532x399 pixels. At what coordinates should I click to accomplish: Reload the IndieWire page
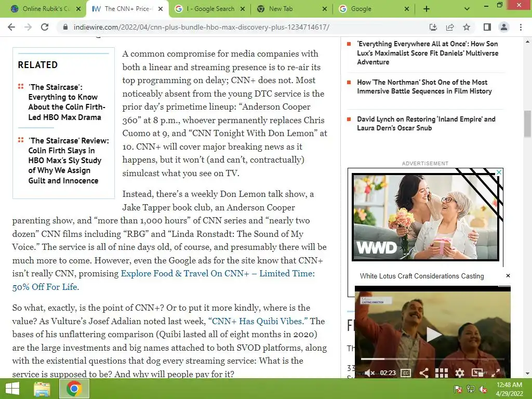45,27
